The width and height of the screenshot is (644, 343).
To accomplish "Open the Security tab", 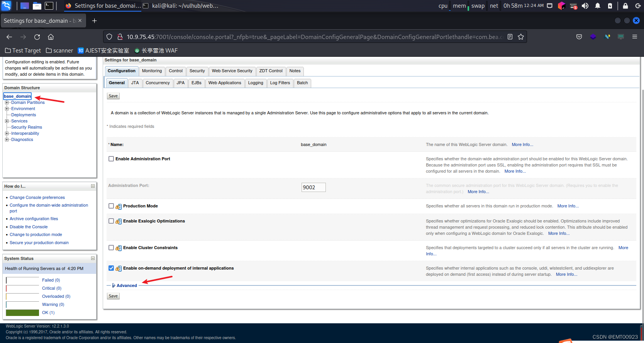I will pos(197,71).
